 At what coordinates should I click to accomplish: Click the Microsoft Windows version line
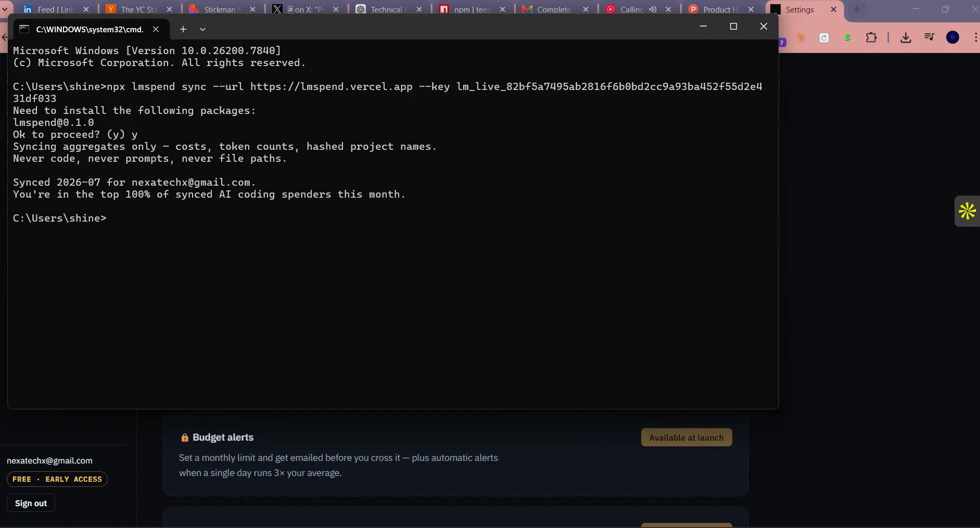pos(147,50)
